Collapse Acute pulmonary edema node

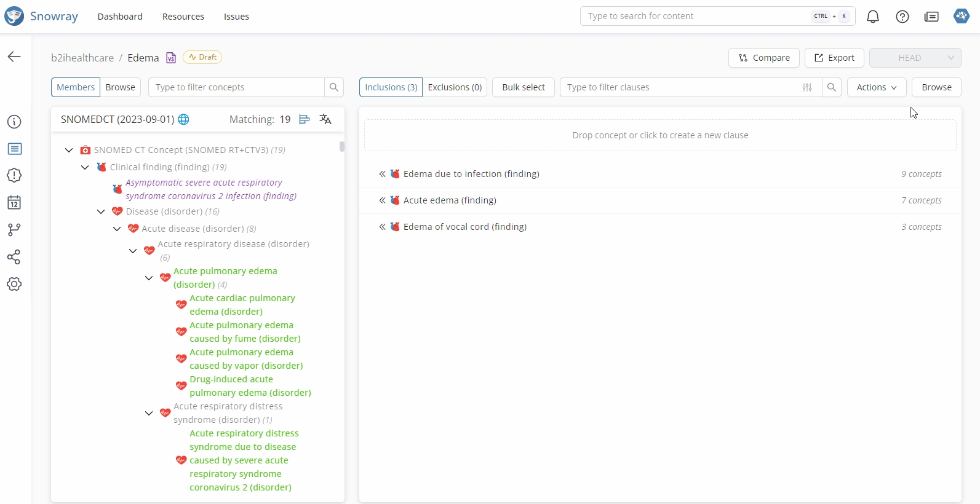(x=149, y=278)
